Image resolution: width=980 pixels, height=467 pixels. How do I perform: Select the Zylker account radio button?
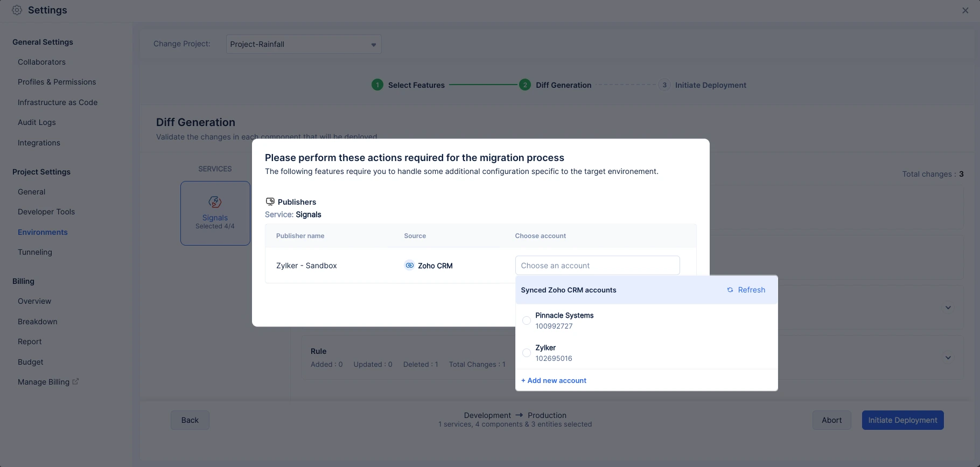tap(527, 353)
